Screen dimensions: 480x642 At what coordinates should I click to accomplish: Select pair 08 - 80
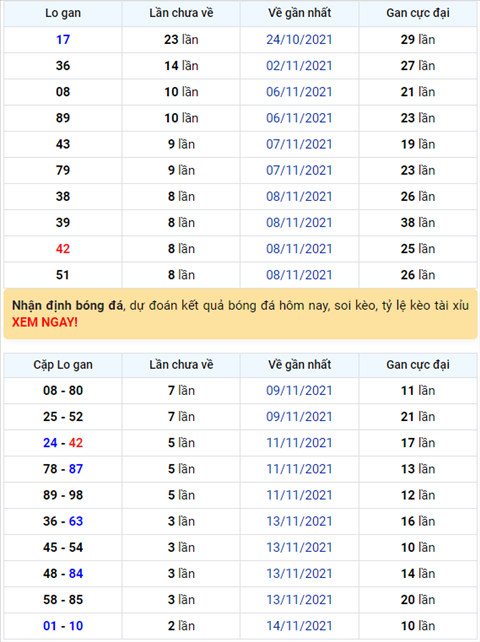coord(63,391)
